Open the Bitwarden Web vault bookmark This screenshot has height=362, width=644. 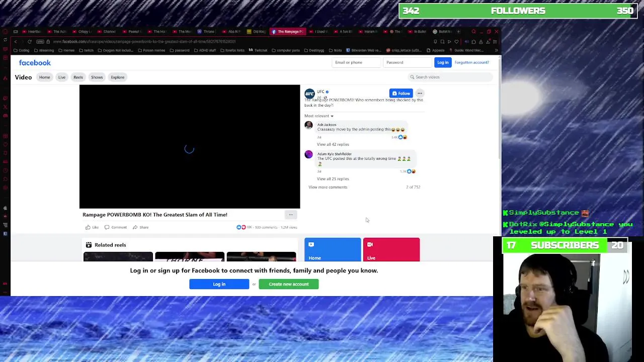tap(363, 50)
